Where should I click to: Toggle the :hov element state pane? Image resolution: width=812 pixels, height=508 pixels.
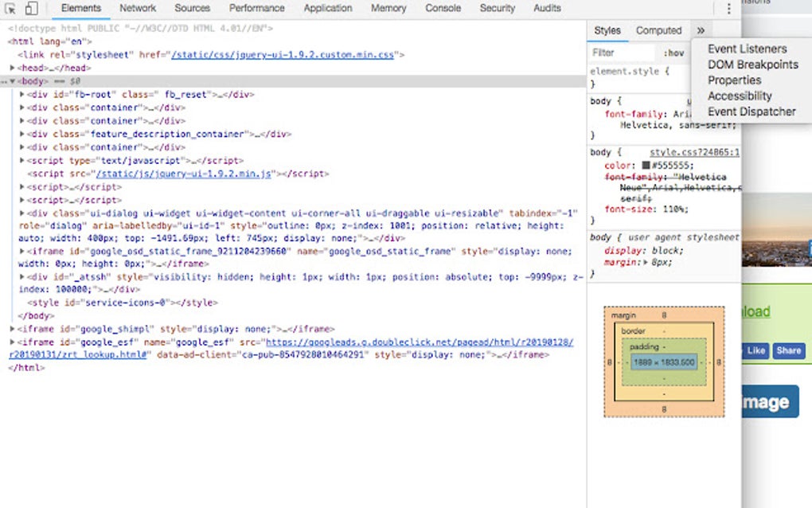click(673, 52)
